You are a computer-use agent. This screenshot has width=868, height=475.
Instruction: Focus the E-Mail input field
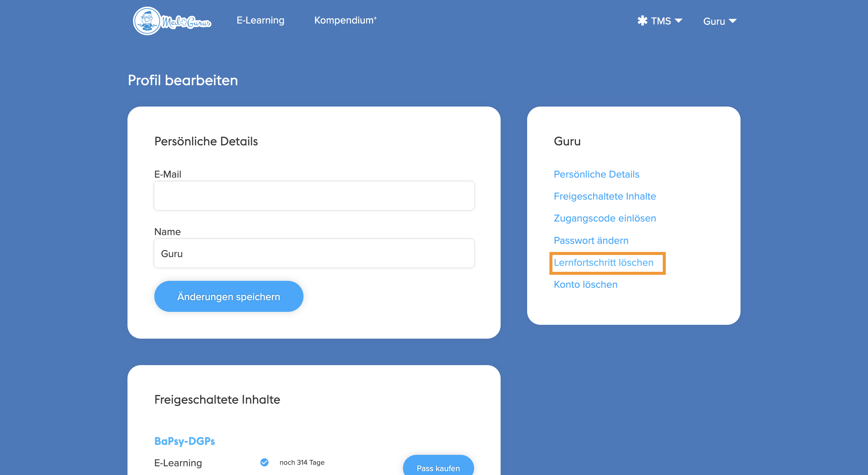pos(314,196)
